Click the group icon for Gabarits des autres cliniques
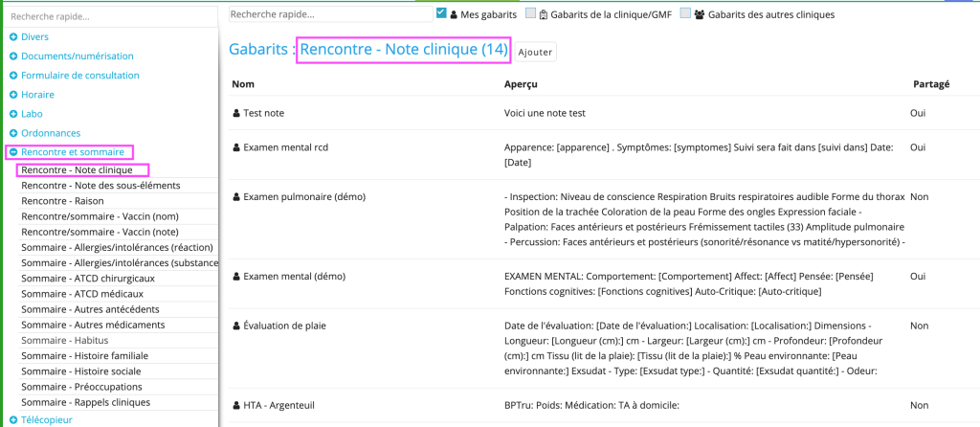 pyautogui.click(x=700, y=13)
